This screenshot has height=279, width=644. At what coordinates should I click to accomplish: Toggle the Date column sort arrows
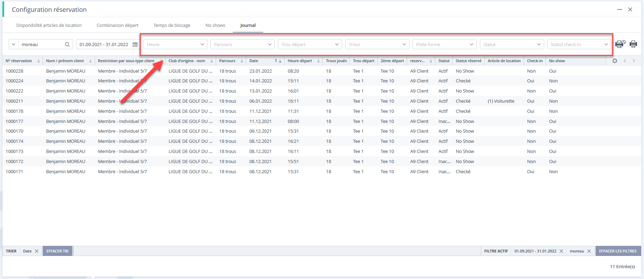tap(280, 61)
